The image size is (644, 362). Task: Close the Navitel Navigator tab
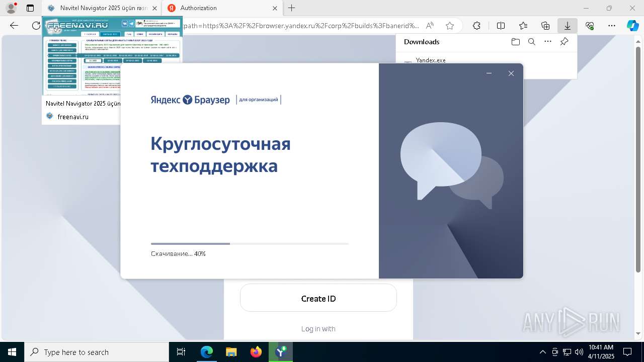click(154, 8)
